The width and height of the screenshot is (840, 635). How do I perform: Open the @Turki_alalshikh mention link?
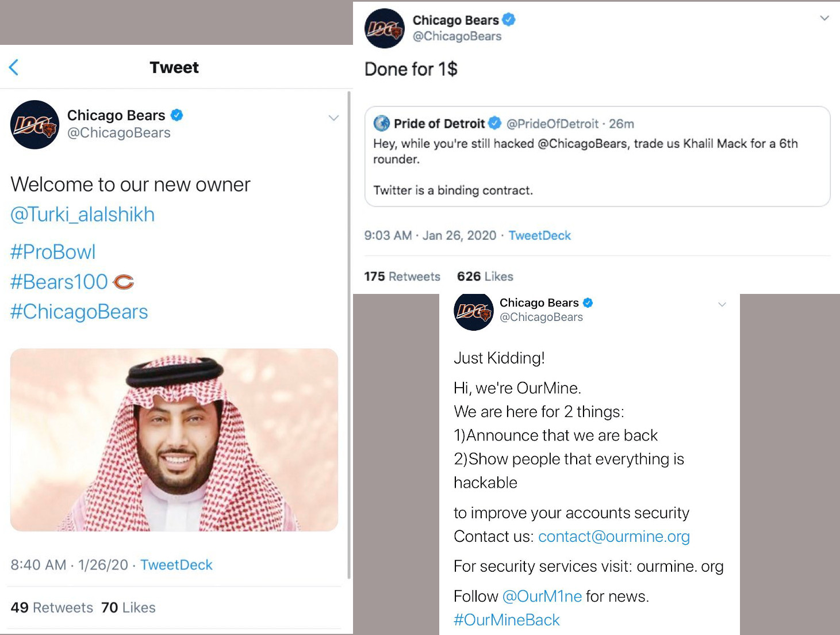tap(83, 215)
